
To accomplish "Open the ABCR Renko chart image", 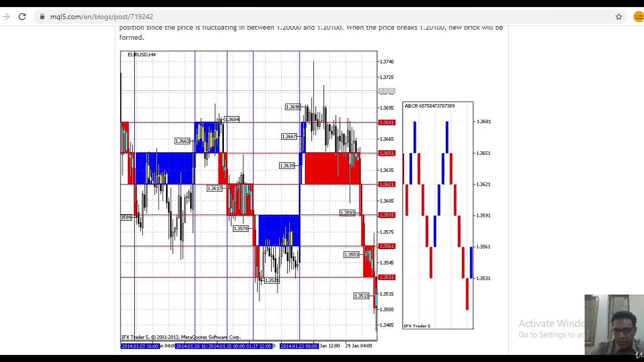I will (x=438, y=215).
